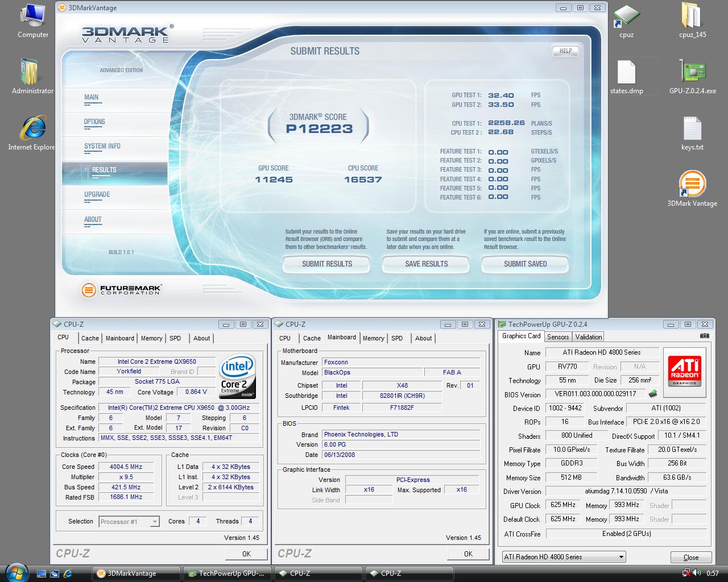Open the Cache tab in right CPU-Z
Viewport: 728px width, 582px height.
coord(312,338)
